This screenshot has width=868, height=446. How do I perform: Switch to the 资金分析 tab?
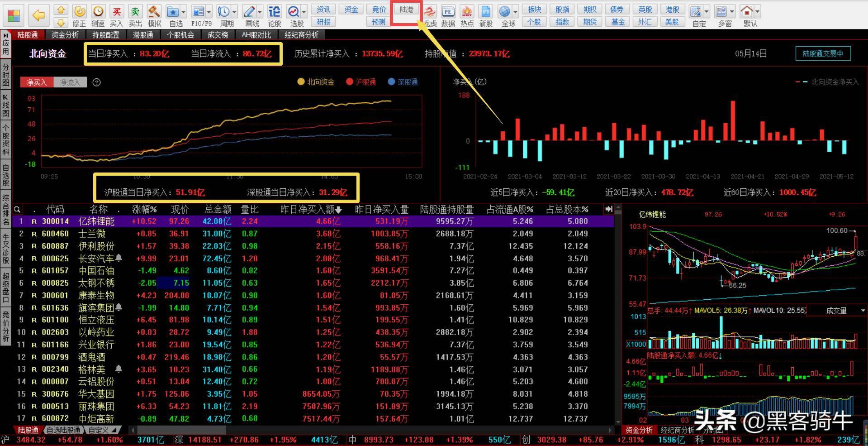point(65,35)
